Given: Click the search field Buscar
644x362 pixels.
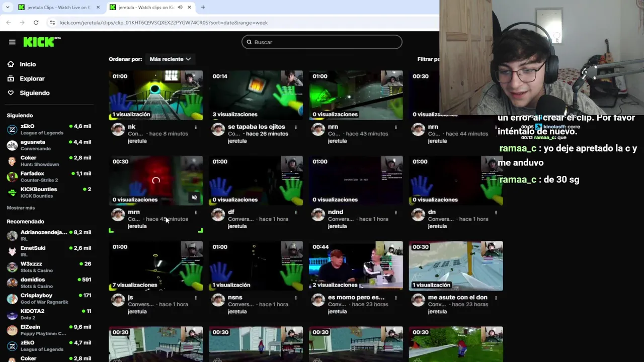Looking at the screenshot, I should point(322,42).
